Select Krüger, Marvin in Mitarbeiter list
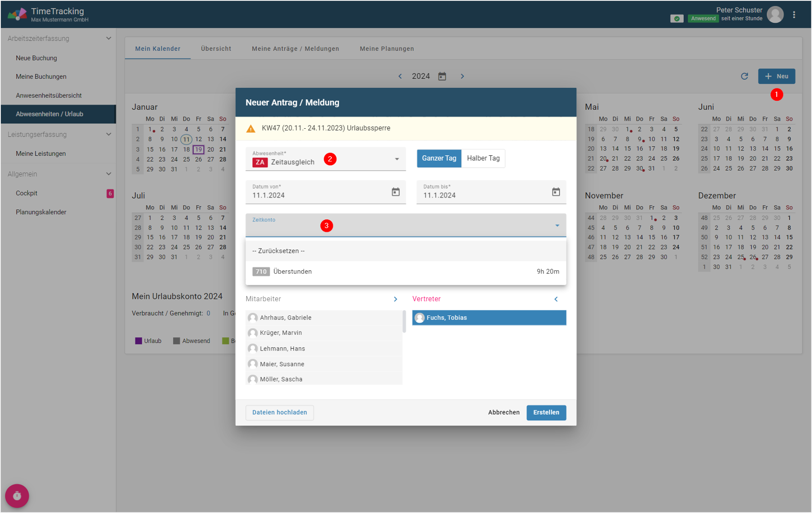Image resolution: width=812 pixels, height=513 pixels. [x=280, y=333]
